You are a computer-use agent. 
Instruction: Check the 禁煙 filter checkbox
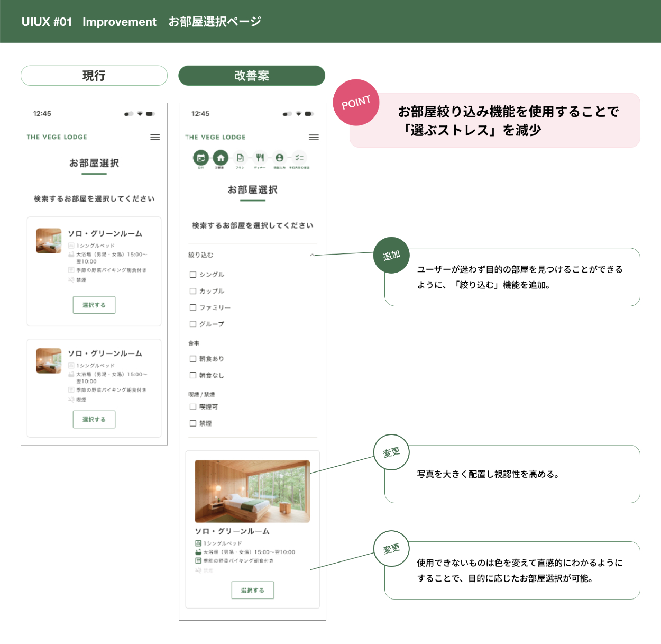coord(193,423)
